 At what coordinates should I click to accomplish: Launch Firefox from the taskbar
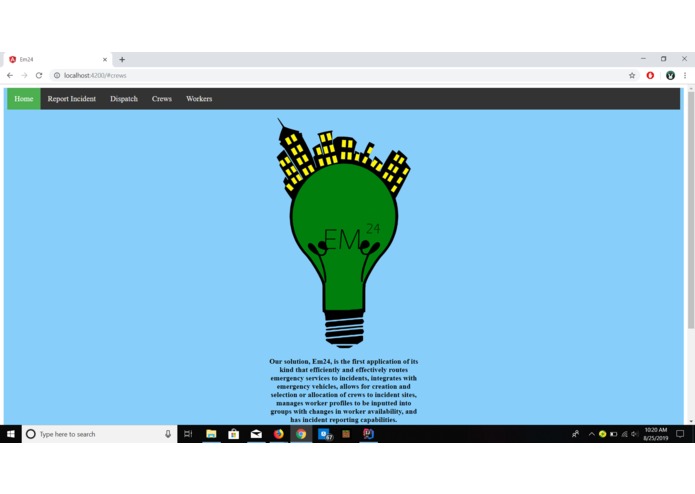tap(278, 434)
